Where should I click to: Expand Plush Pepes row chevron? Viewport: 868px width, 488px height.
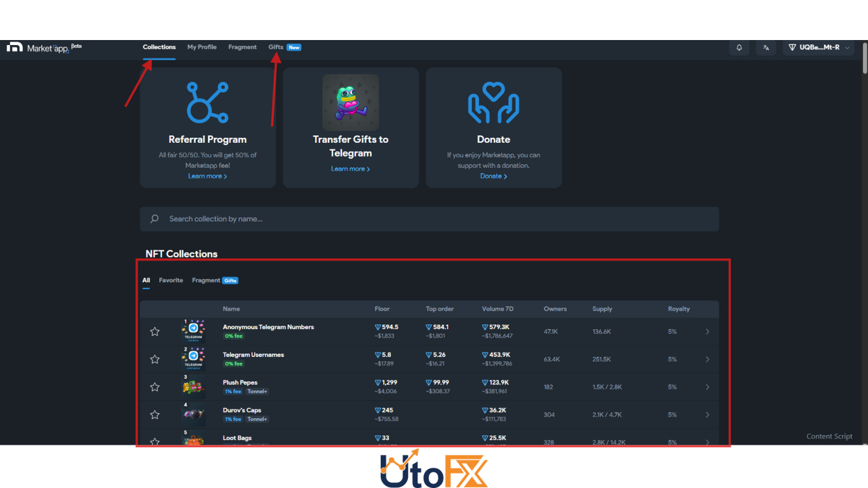(x=707, y=387)
